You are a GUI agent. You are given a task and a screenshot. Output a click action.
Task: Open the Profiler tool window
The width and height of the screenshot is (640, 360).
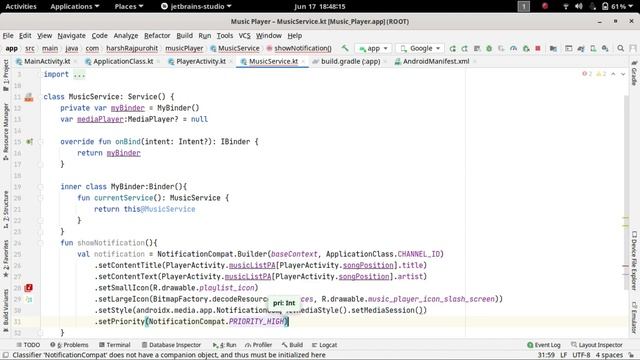(258, 345)
